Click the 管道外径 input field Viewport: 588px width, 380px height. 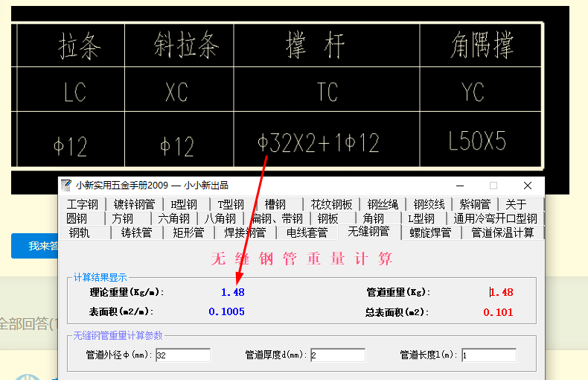[183, 355]
